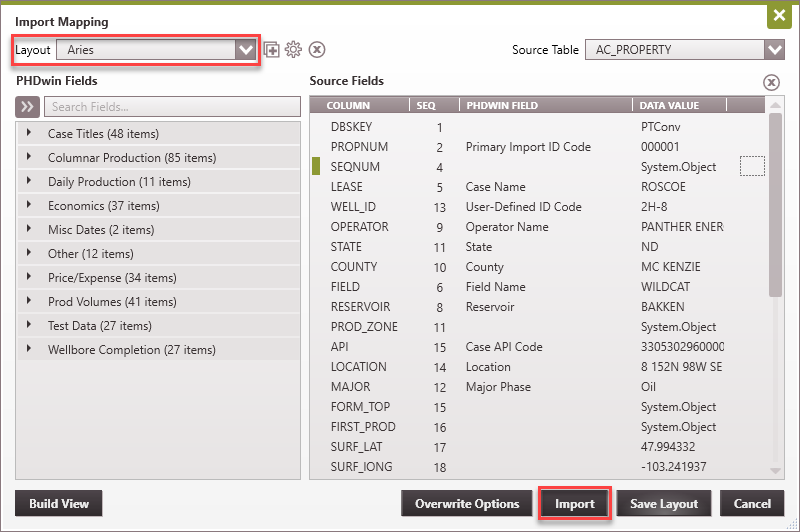The image size is (800, 532).
Task: Expand Wellbore Completion group
Action: click(x=29, y=349)
